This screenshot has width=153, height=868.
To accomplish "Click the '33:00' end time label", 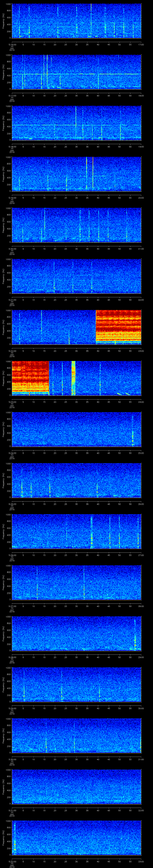I will [141, 861].
